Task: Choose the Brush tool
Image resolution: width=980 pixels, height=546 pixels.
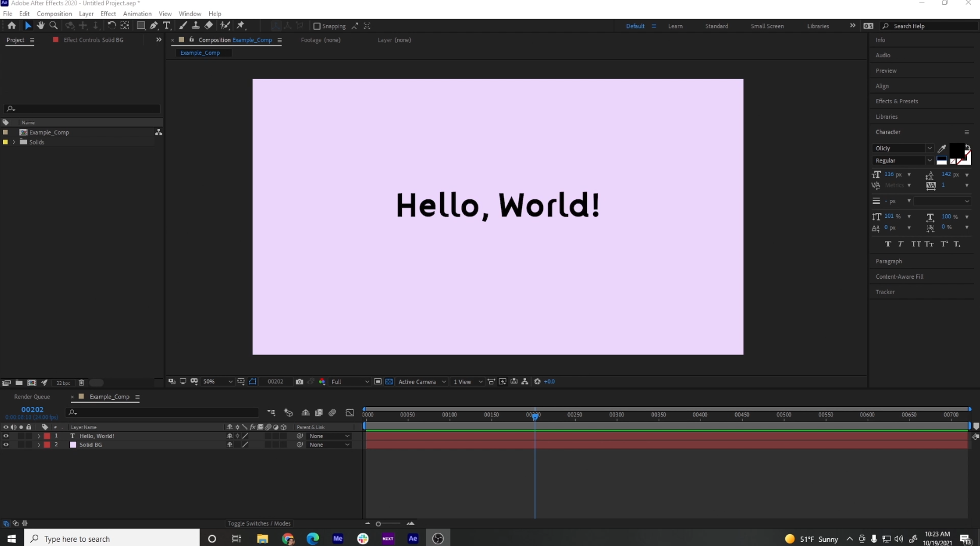Action: [183, 26]
